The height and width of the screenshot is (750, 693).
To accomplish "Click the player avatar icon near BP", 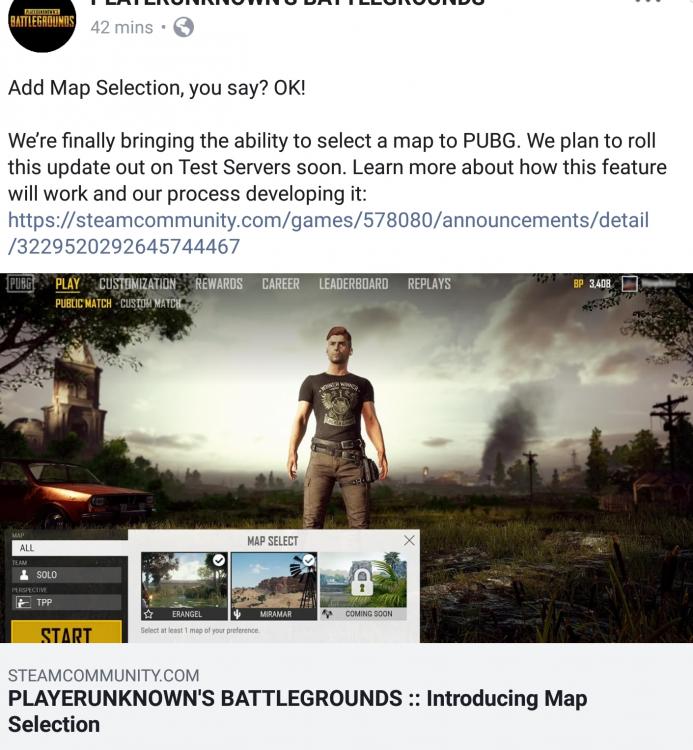I will [629, 284].
